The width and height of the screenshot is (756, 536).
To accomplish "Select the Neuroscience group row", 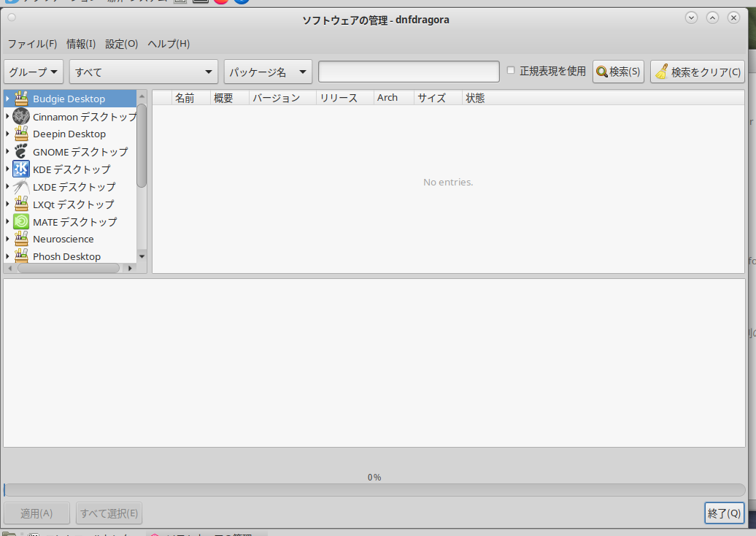I will 70,239.
